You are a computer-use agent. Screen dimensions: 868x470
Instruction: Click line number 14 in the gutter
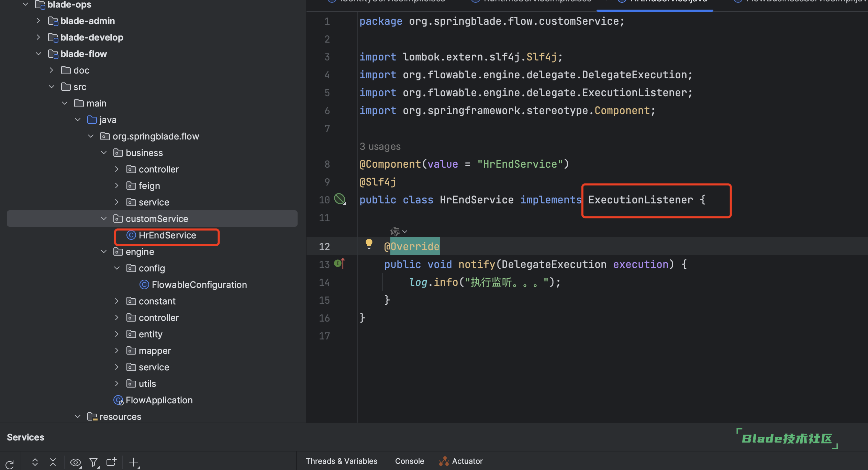[324, 282]
